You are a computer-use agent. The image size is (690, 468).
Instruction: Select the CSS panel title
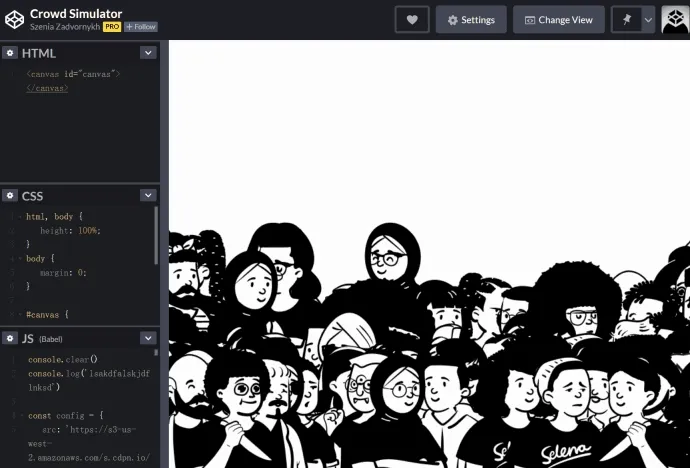pyautogui.click(x=32, y=196)
